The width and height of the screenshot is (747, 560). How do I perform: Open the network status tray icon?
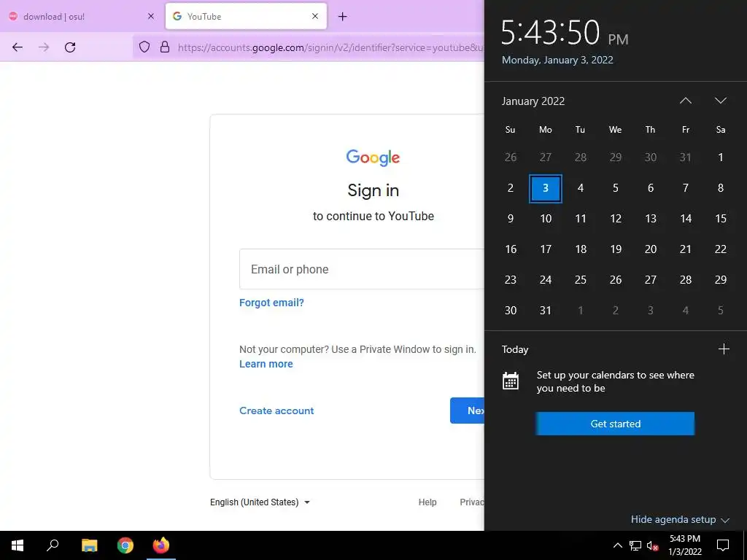pos(635,545)
